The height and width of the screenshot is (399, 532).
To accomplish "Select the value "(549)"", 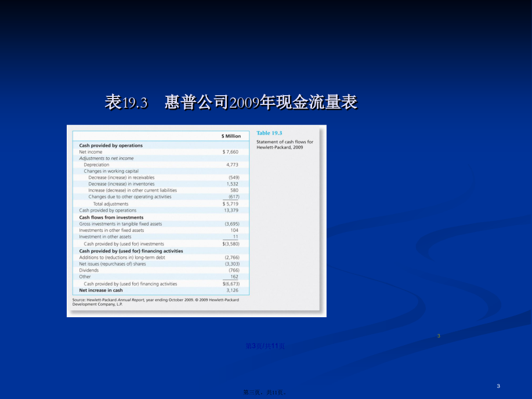I will tap(234, 178).
